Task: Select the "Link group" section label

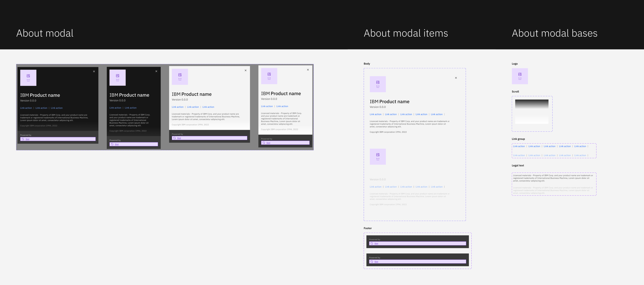Action: click(518, 139)
